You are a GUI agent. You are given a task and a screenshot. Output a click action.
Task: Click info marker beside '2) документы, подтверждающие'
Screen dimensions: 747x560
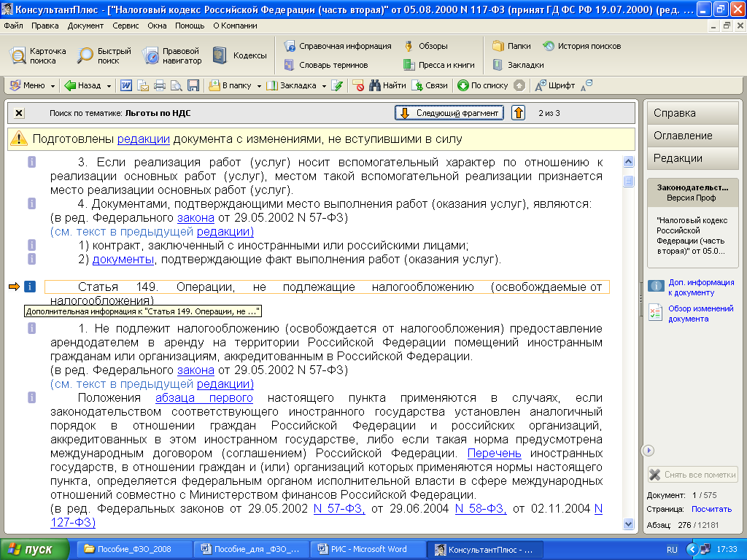point(31,259)
